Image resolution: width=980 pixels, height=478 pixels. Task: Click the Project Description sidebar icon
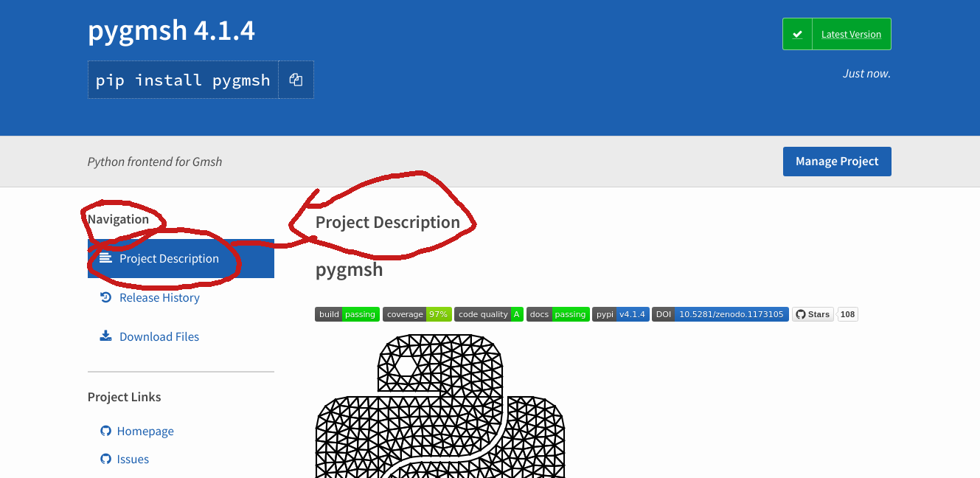point(105,258)
